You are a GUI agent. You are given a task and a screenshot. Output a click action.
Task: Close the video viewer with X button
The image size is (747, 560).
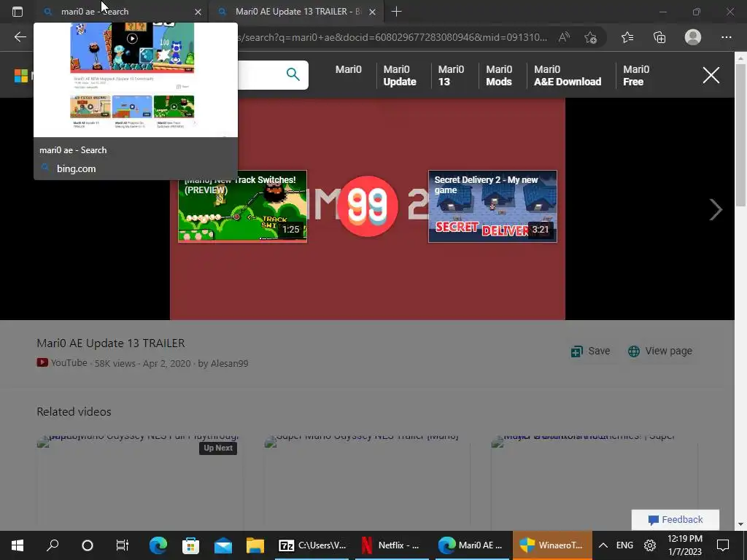pos(711,75)
